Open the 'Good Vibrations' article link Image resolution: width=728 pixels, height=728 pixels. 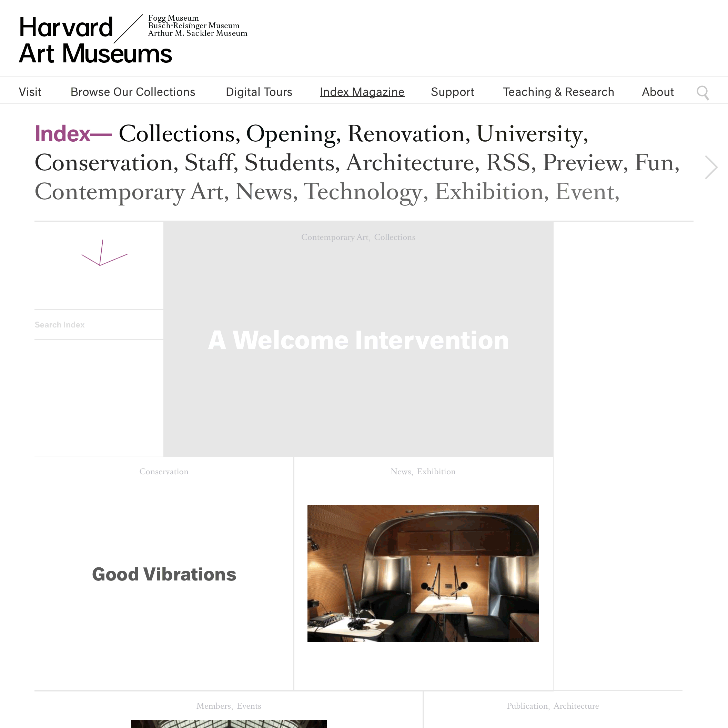(164, 574)
